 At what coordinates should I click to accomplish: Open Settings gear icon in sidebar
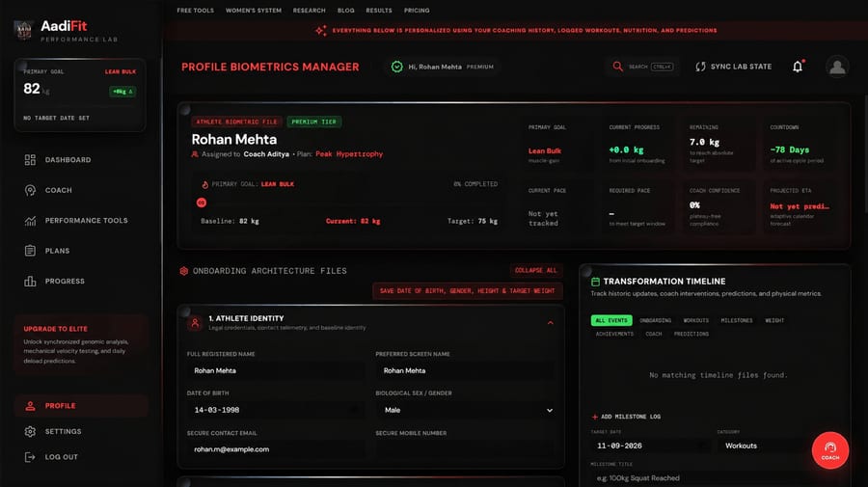tap(30, 432)
